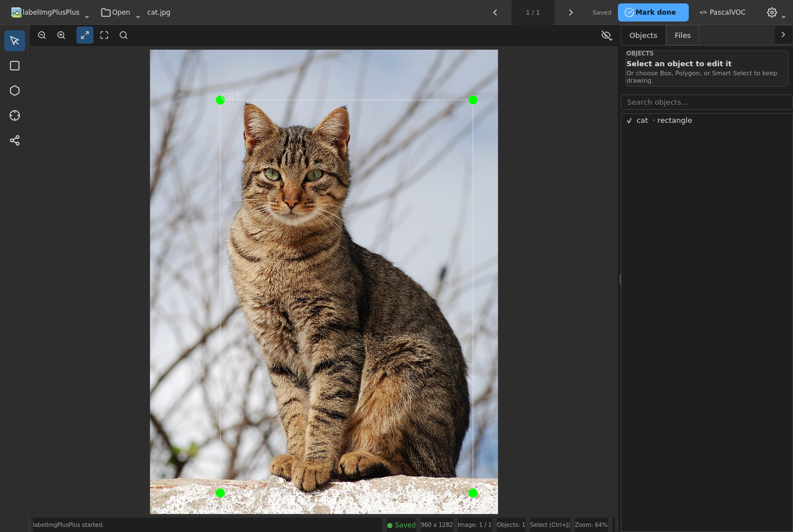Click the 'labelImgPlusPlus started.' status message
This screenshot has width=793, height=532.
pyautogui.click(x=69, y=525)
